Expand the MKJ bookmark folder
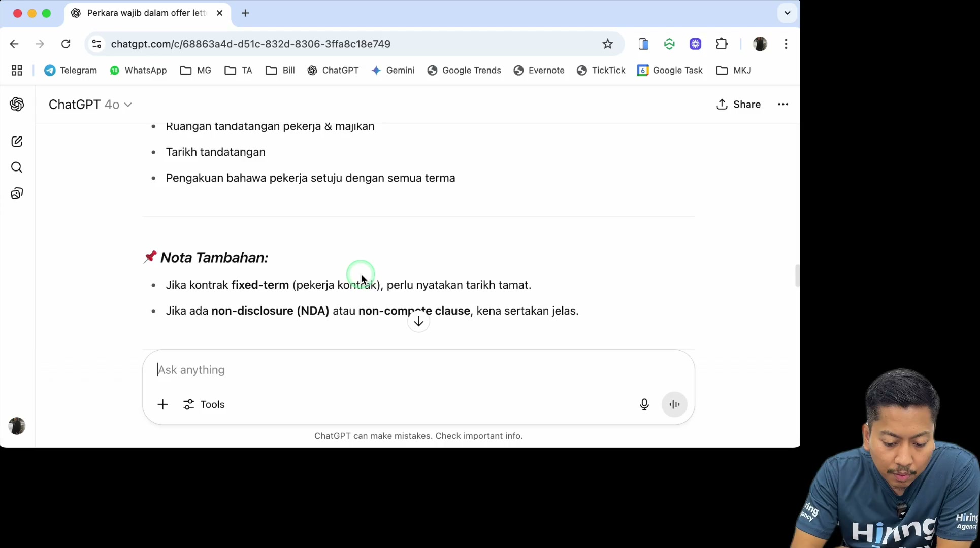The image size is (980, 548). click(x=734, y=71)
